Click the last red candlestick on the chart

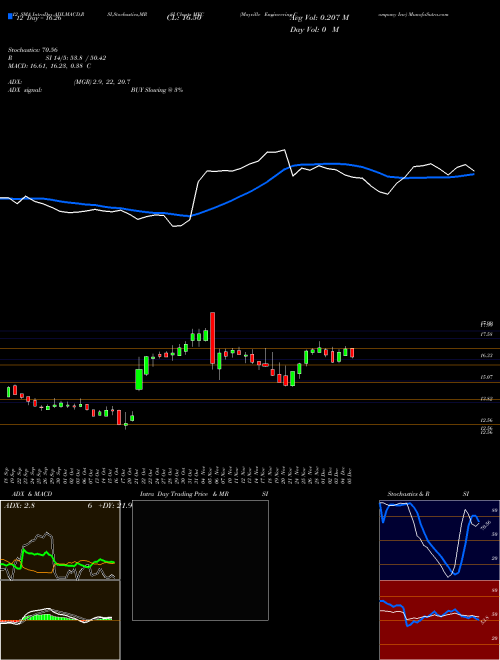[x=352, y=353]
